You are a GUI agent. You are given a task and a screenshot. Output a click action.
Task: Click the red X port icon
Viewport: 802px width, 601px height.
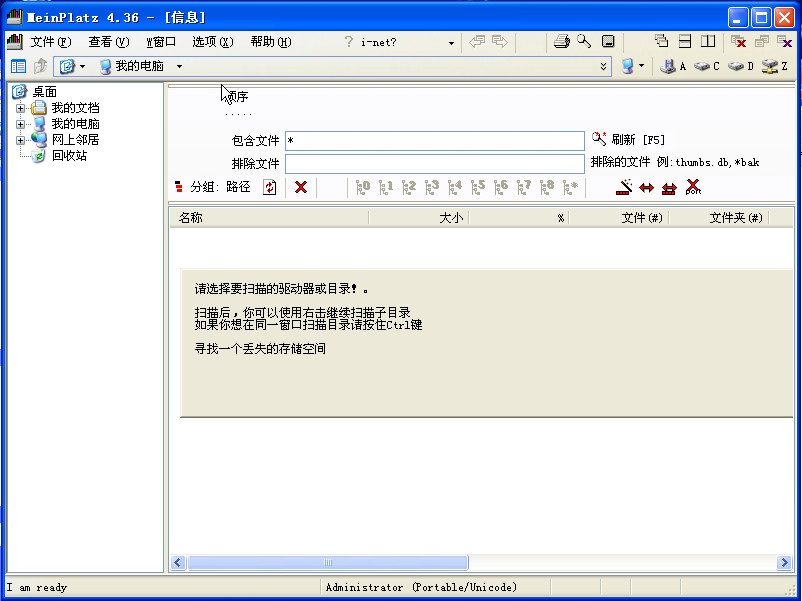(693, 187)
